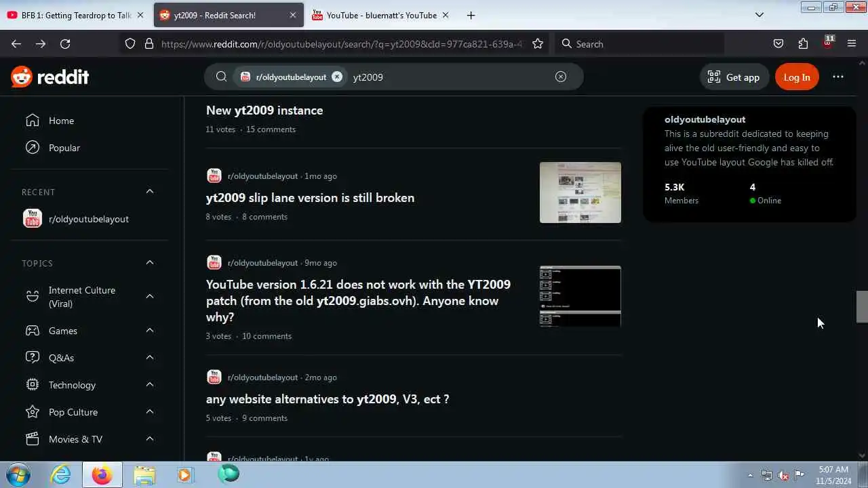Open the Windows Start button

(x=18, y=474)
